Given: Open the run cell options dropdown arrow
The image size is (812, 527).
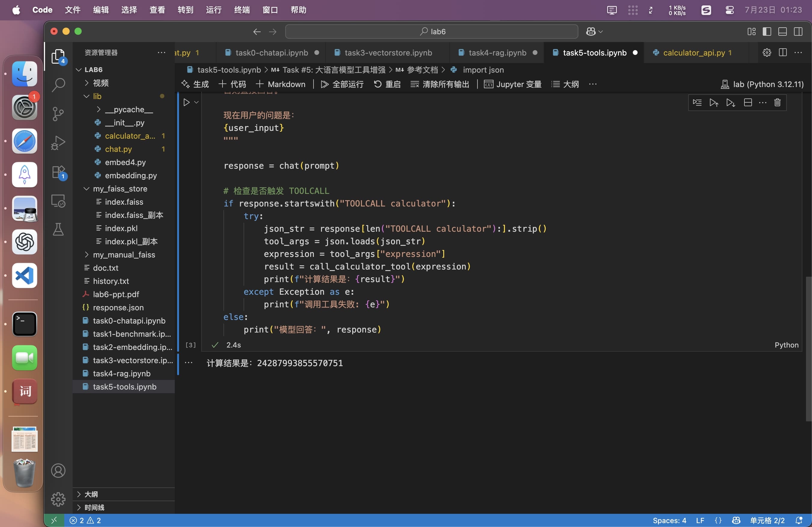Looking at the screenshot, I should tap(196, 102).
